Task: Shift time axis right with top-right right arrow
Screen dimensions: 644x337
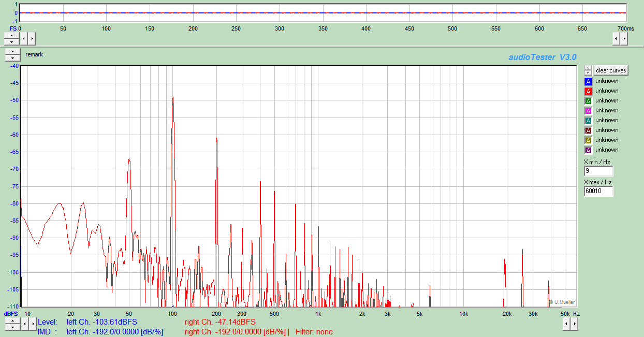Action: [624, 38]
